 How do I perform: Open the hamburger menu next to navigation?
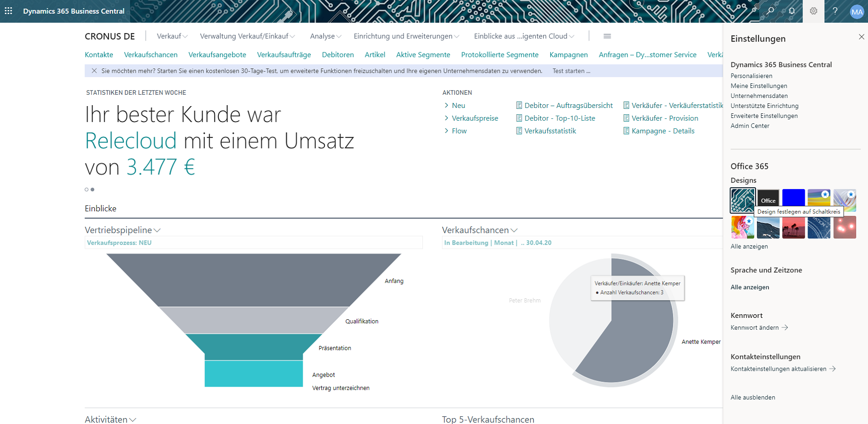pos(607,36)
